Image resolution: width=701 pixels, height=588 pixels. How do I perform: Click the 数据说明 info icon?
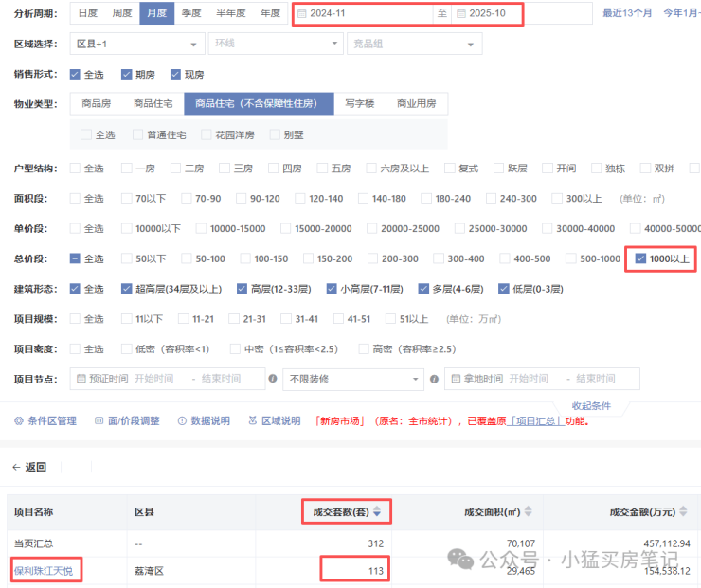tap(182, 420)
